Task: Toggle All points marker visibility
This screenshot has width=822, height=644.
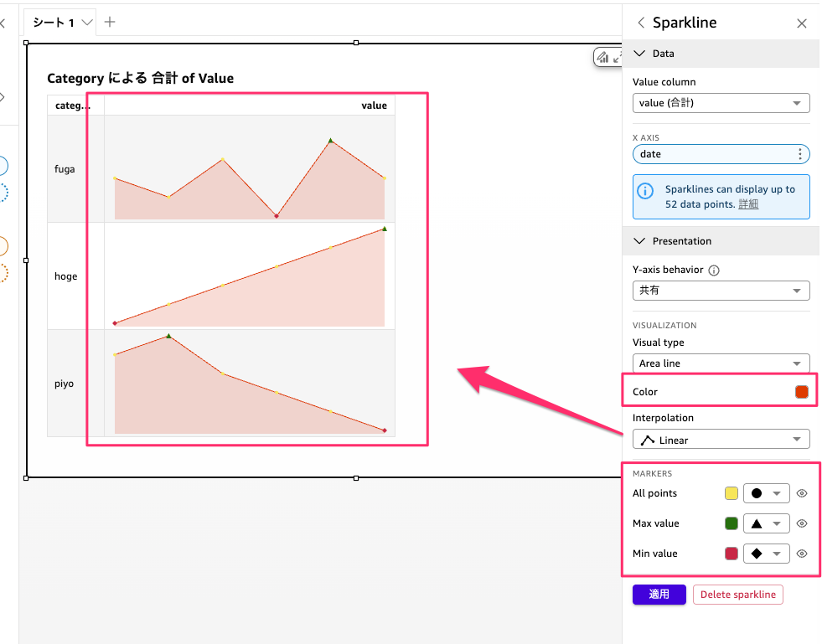Action: click(802, 493)
